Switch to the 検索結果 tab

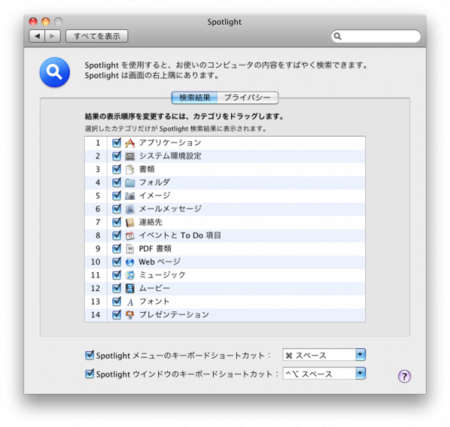pos(195,98)
